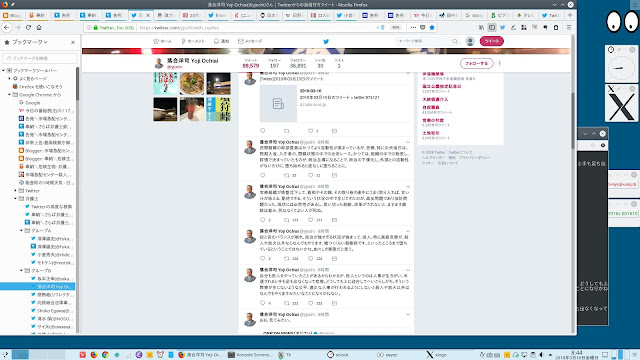Open the ramen bowl photo thumbnail

[192, 84]
